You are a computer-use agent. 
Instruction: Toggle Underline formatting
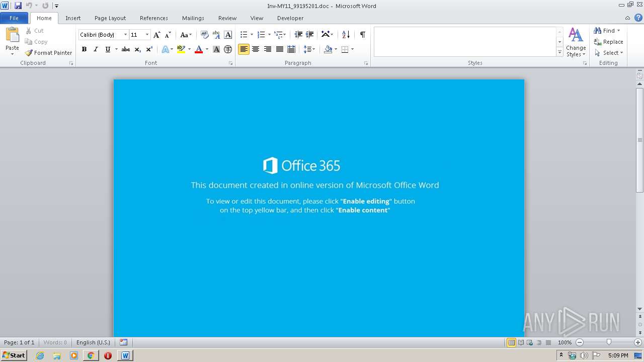[107, 49]
